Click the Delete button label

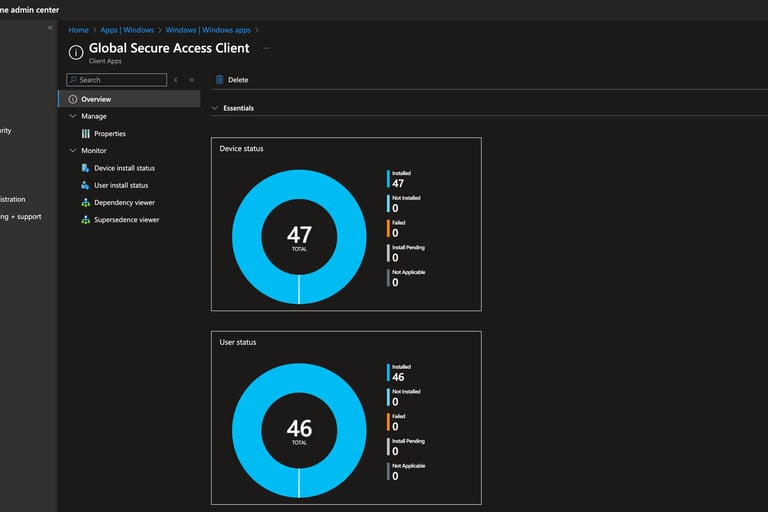click(x=238, y=80)
